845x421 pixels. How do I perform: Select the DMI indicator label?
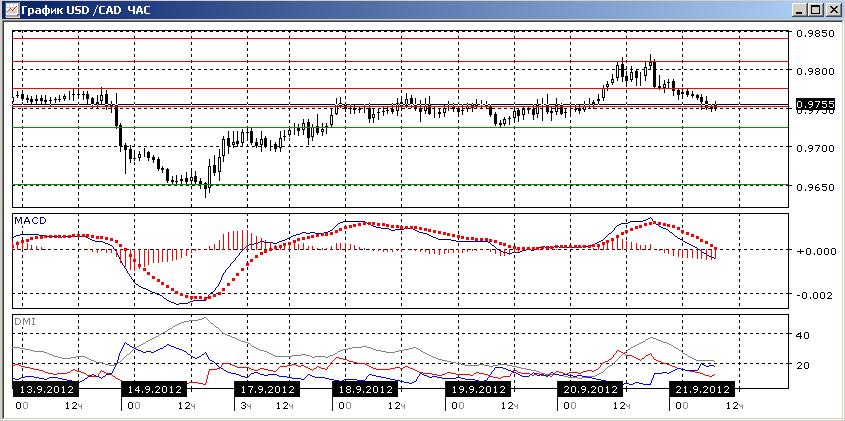coord(24,321)
